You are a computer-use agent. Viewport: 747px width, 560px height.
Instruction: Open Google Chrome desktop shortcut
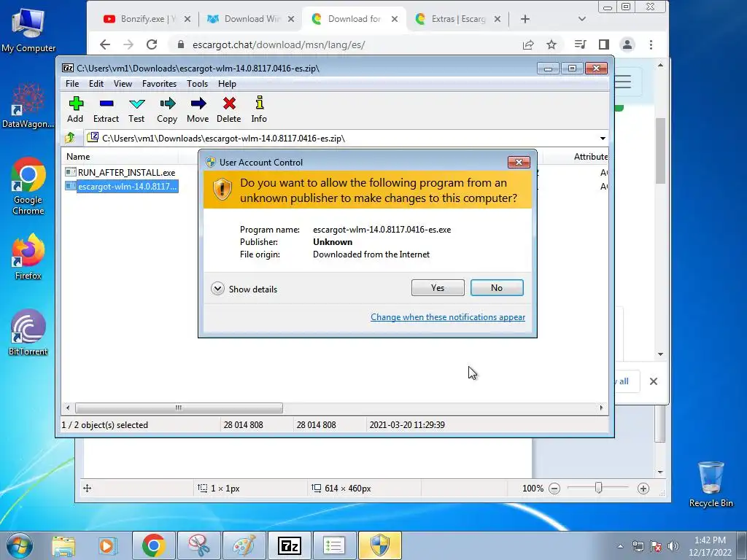click(x=28, y=186)
